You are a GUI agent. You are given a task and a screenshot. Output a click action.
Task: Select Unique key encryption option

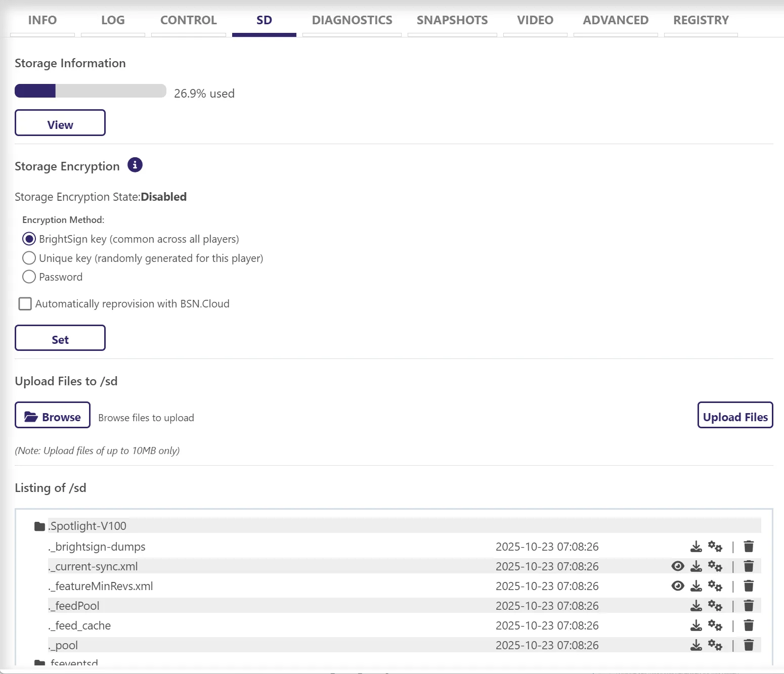pyautogui.click(x=29, y=258)
